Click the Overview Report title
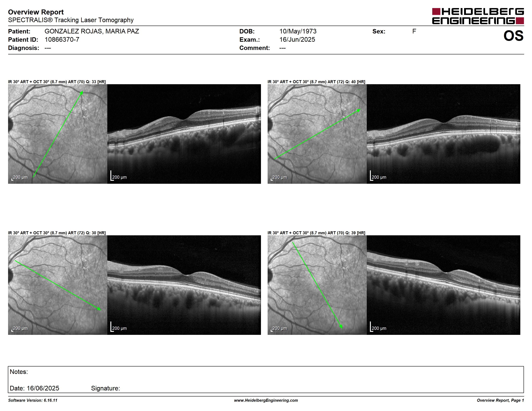The height and width of the screenshot is (411, 532). tap(36, 12)
